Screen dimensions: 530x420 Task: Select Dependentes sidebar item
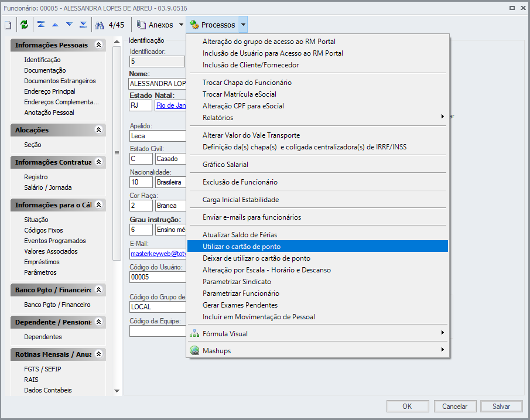click(x=43, y=337)
